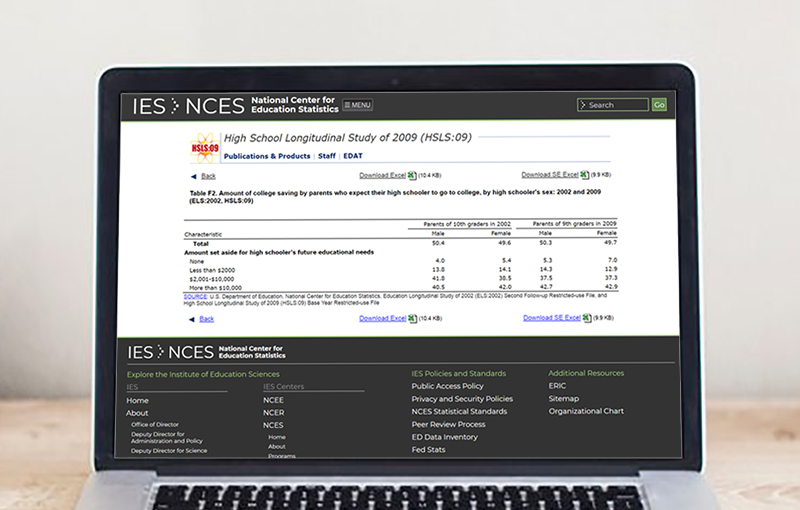Click the footer IES logo
The height and width of the screenshot is (510, 800).
click(140, 352)
